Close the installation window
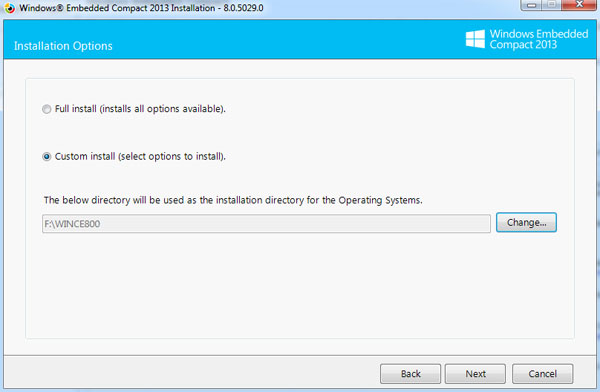 (x=579, y=5)
